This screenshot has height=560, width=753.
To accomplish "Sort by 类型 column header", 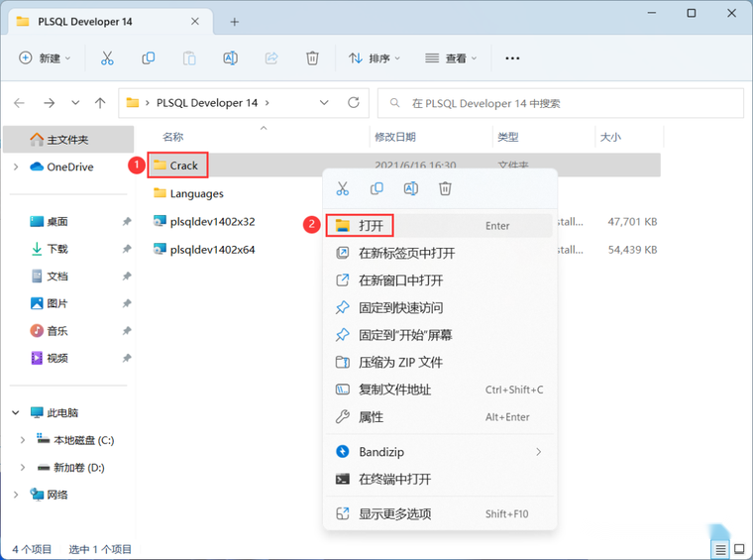I will click(x=507, y=137).
